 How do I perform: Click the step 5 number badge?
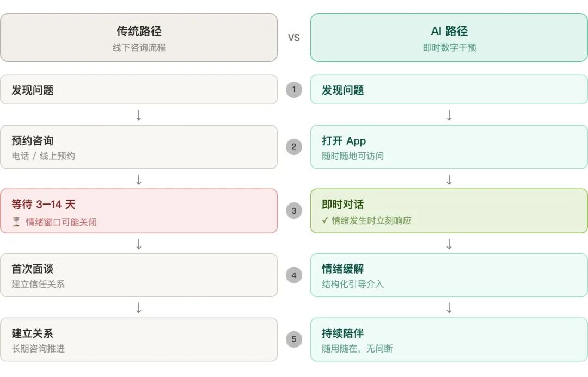294,339
